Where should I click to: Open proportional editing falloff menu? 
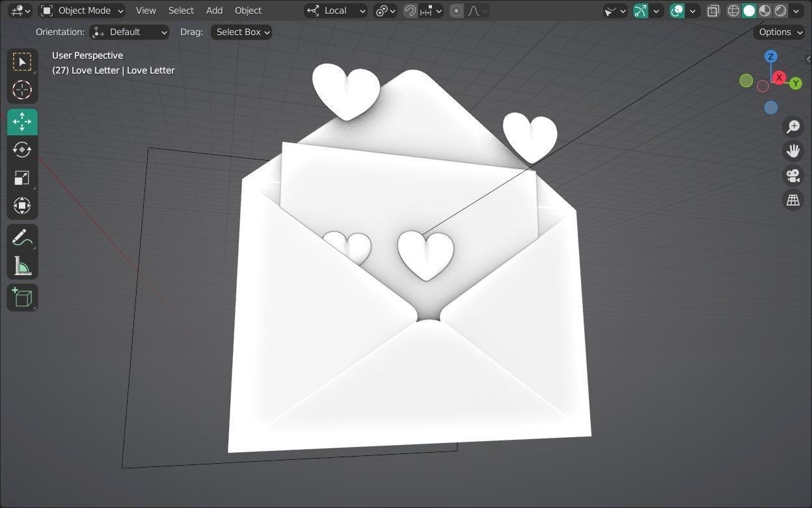(478, 10)
